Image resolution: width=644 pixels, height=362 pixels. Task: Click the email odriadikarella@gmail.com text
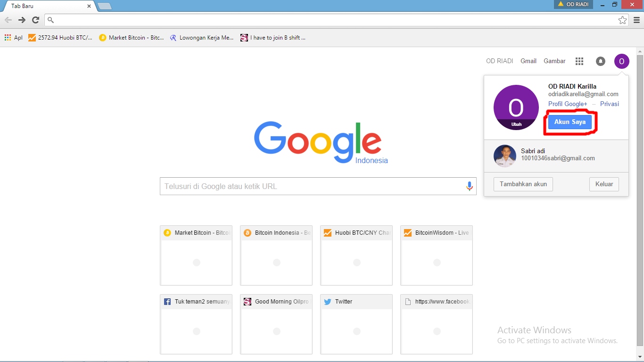pyautogui.click(x=583, y=94)
